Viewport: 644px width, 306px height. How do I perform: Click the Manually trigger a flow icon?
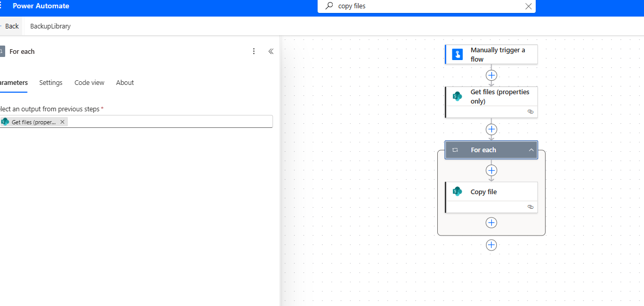[457, 54]
